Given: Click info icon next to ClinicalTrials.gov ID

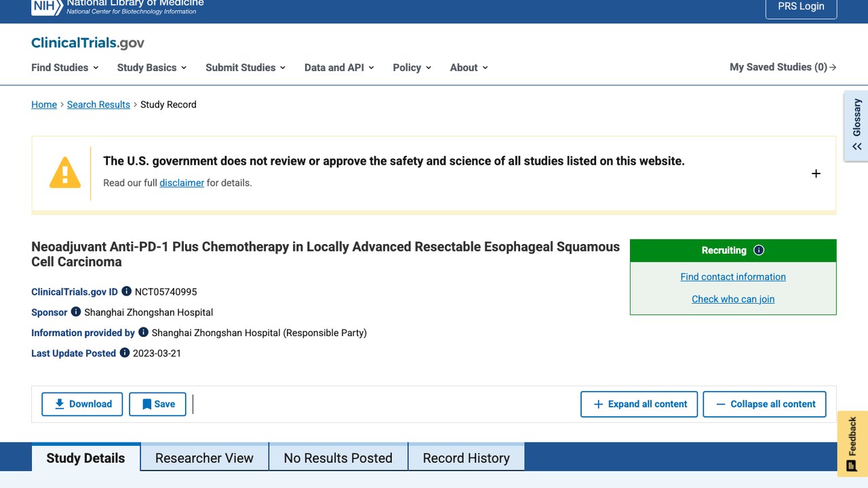Looking at the screenshot, I should click(x=126, y=291).
